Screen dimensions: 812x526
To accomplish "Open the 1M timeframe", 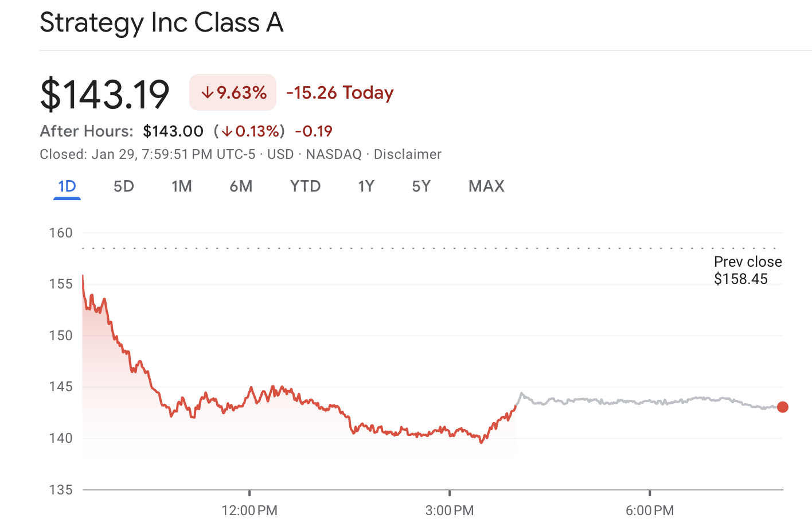I will click(x=182, y=186).
